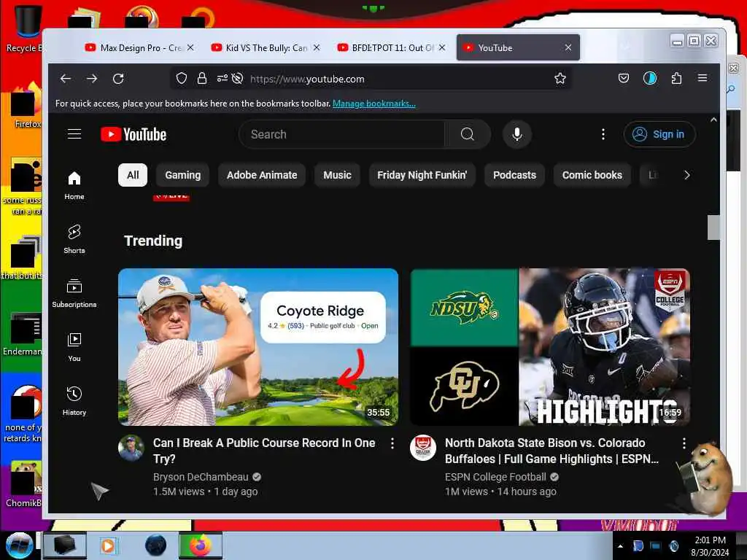Select the Music category chip
The height and width of the screenshot is (560, 747).
337,175
